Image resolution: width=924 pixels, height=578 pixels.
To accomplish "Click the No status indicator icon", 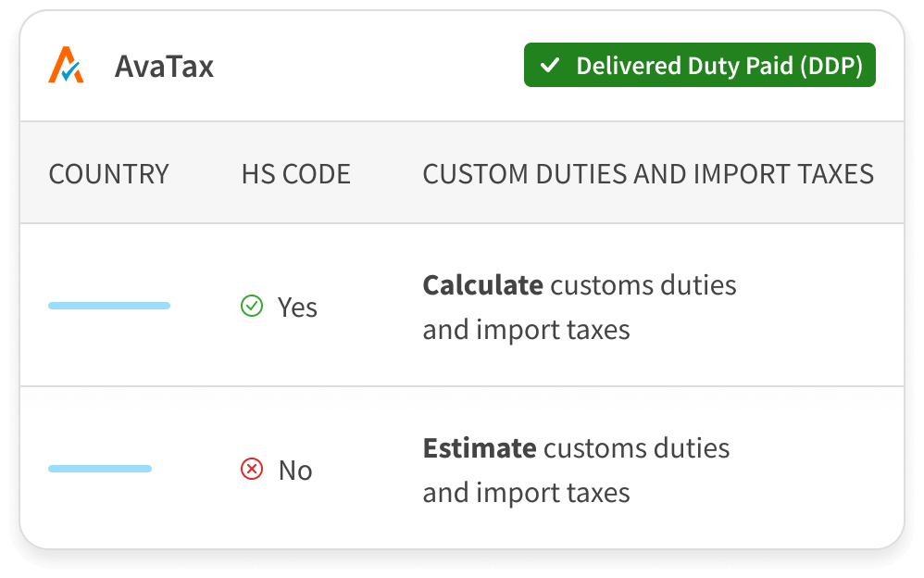I will point(250,470).
